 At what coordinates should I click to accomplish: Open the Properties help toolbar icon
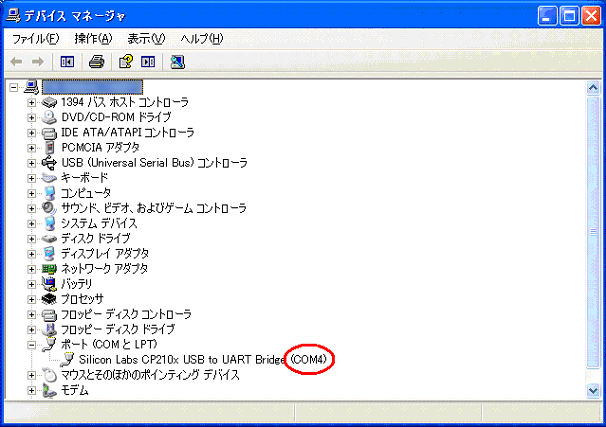pos(126,61)
